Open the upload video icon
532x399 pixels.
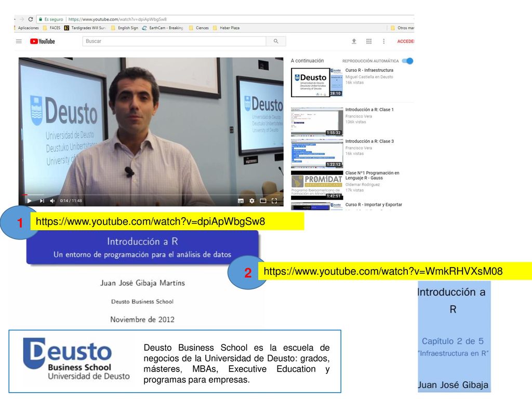pos(354,41)
